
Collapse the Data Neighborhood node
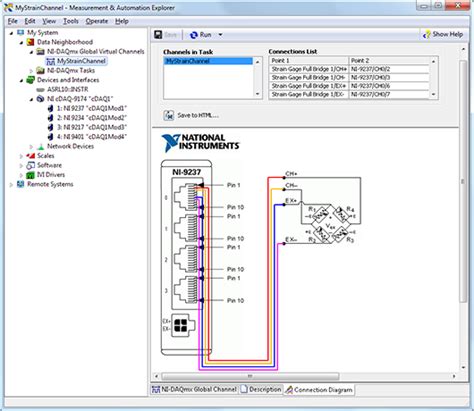click(22, 42)
